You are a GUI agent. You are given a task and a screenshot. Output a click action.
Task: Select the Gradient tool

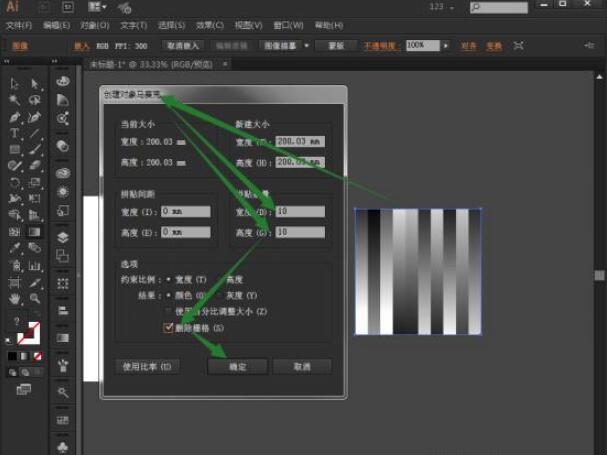tap(35, 232)
